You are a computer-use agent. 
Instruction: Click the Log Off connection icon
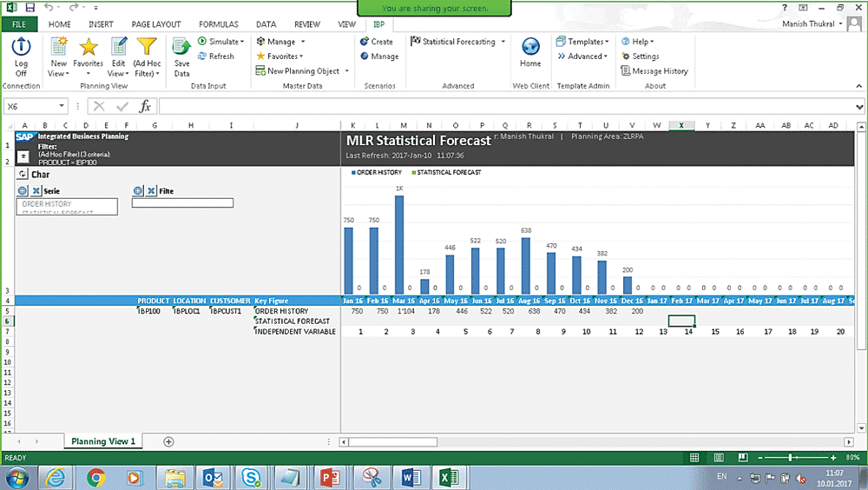pyautogui.click(x=21, y=47)
